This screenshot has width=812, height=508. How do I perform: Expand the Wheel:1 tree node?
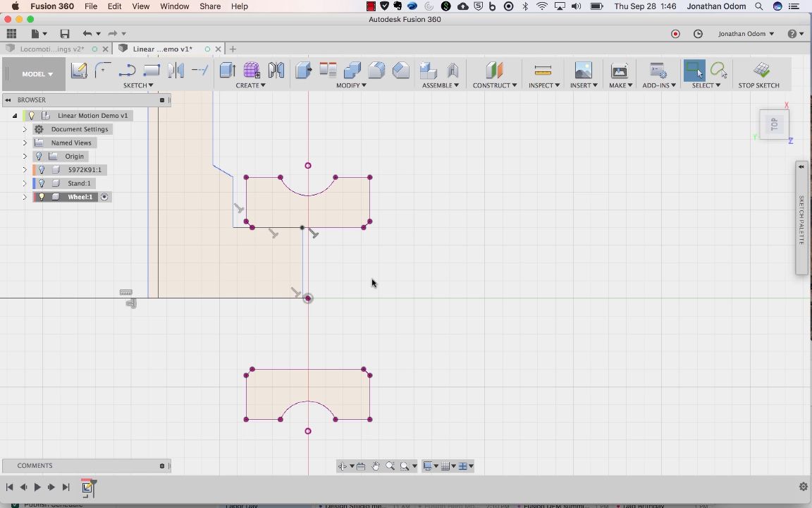click(x=25, y=196)
